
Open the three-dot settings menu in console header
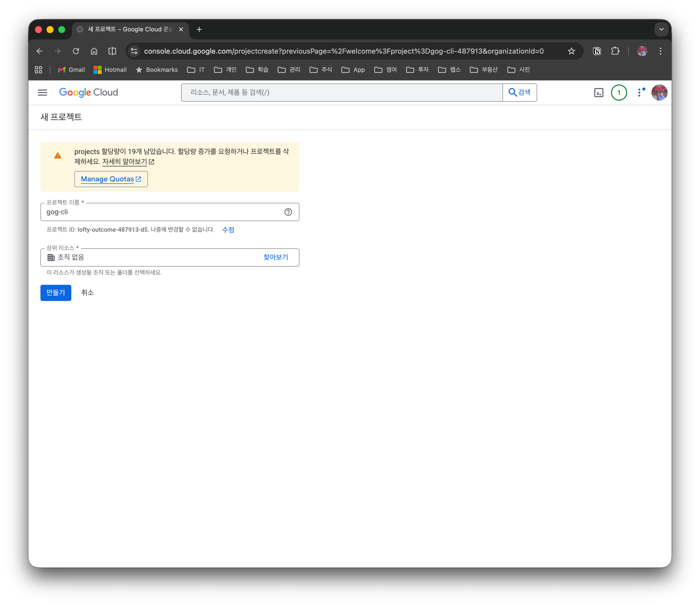[639, 93]
